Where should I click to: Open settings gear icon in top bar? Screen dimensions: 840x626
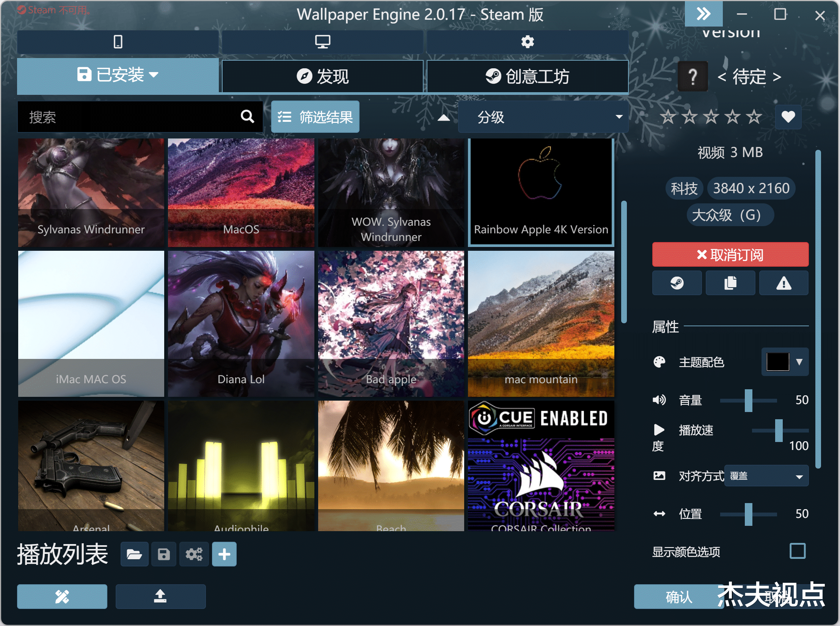[528, 41]
